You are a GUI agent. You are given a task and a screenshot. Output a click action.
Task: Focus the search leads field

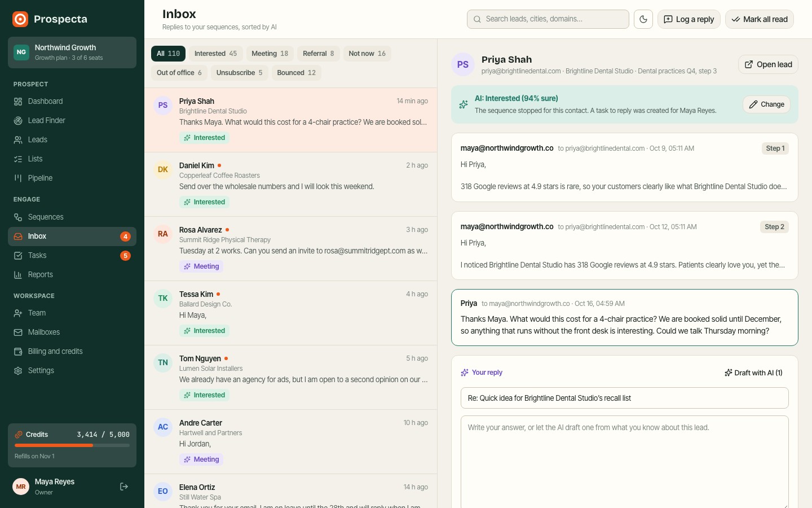coord(548,19)
